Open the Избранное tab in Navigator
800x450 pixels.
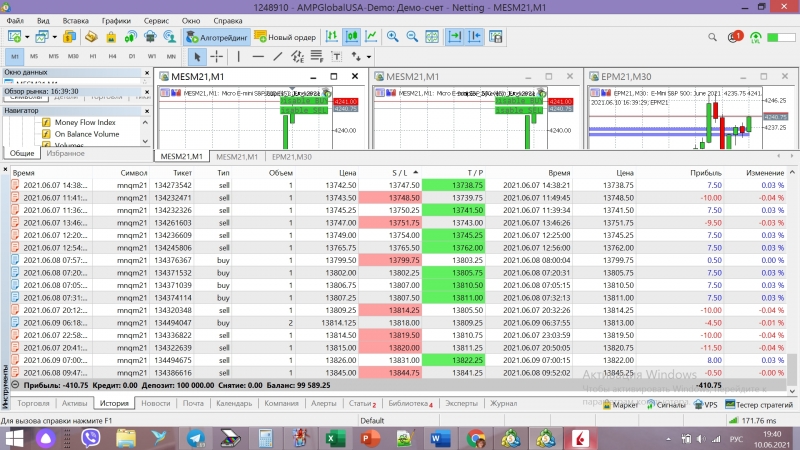(x=66, y=153)
